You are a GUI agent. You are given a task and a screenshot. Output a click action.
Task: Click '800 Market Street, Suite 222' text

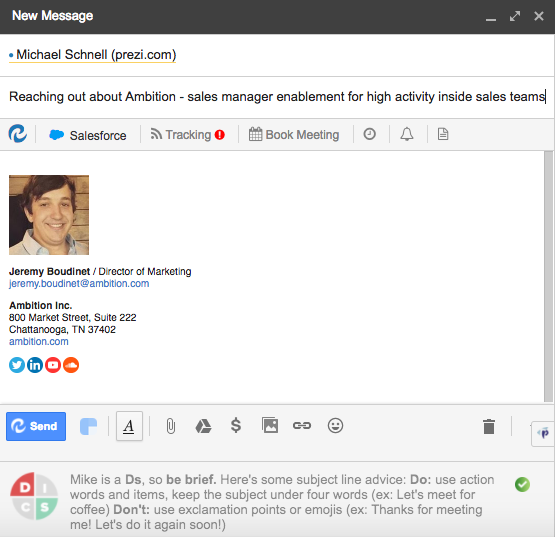pos(73,318)
